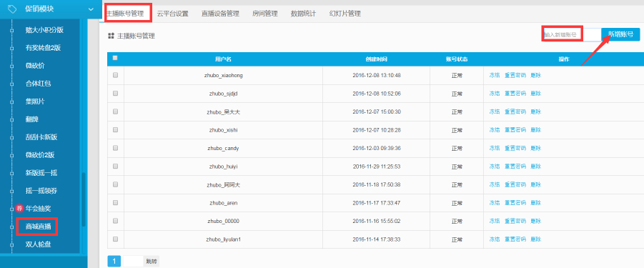The image size is (644, 268).
Task: Open 年会抽奖 in the sidebar
Action: [x=38, y=209]
